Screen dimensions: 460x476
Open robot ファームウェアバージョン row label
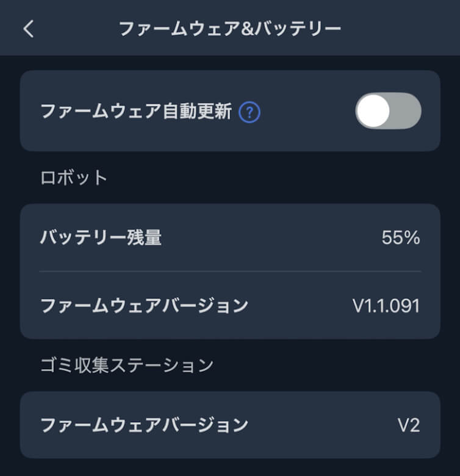point(144,305)
